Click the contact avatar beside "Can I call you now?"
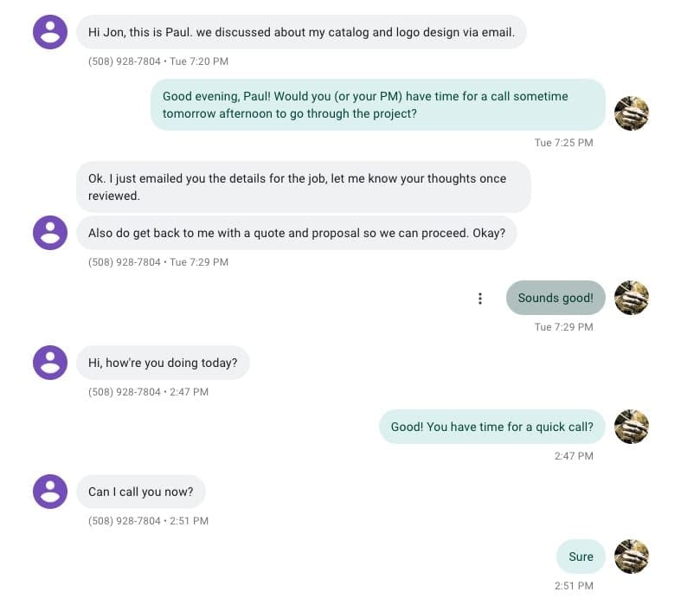 [x=50, y=492]
